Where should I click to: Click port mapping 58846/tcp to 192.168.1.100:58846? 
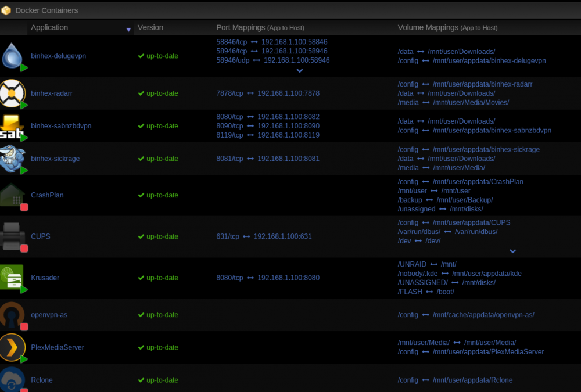pyautogui.click(x=271, y=42)
